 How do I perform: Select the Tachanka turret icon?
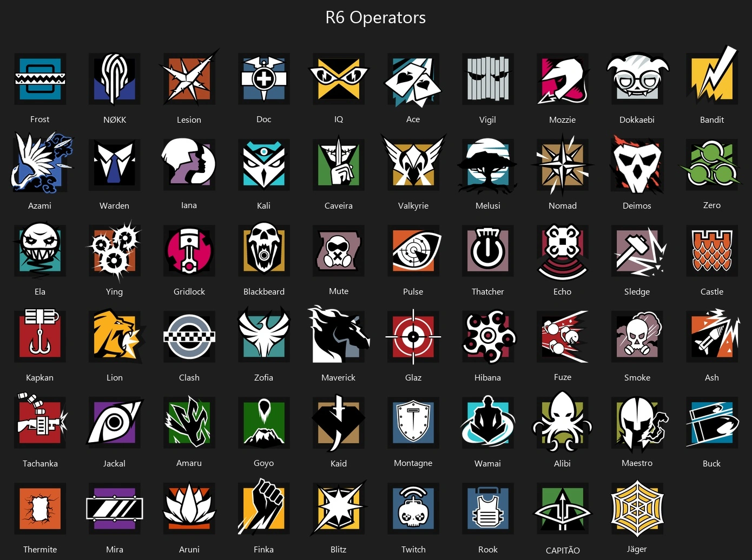[40, 422]
